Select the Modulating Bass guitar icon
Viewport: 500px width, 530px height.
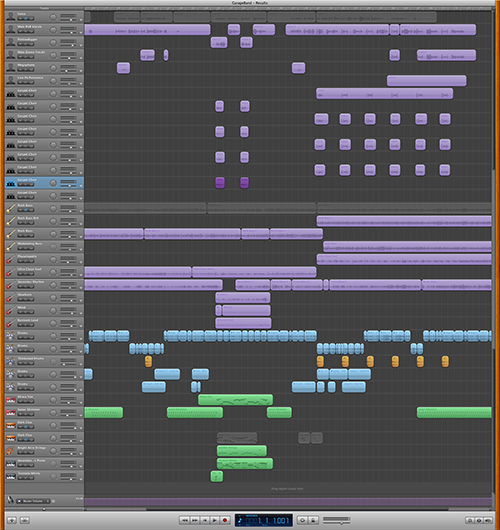tap(11, 247)
